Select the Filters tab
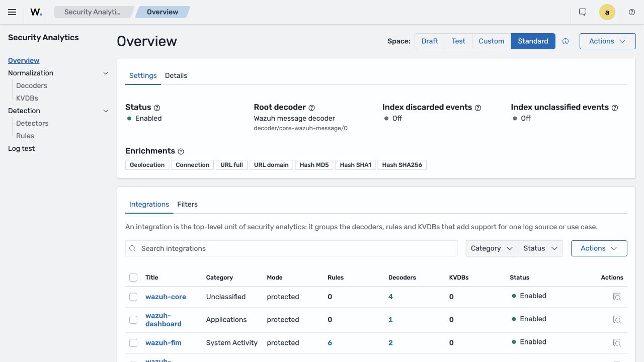 point(187,205)
